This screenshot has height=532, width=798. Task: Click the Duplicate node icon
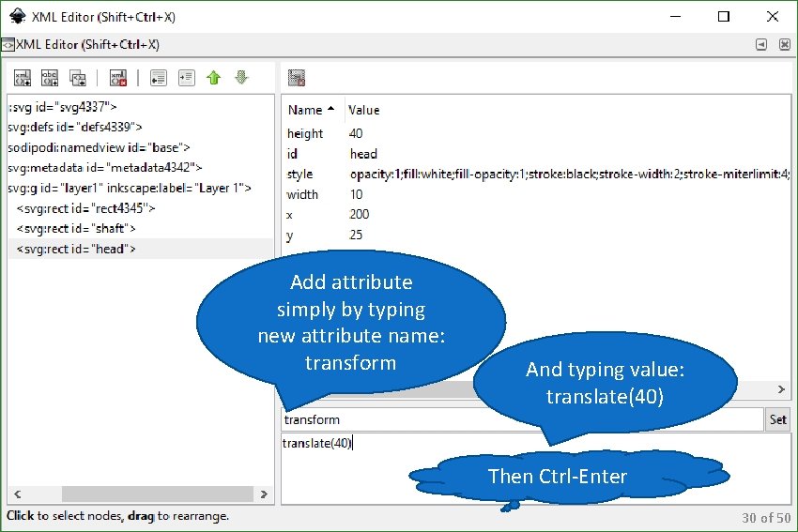(78, 78)
